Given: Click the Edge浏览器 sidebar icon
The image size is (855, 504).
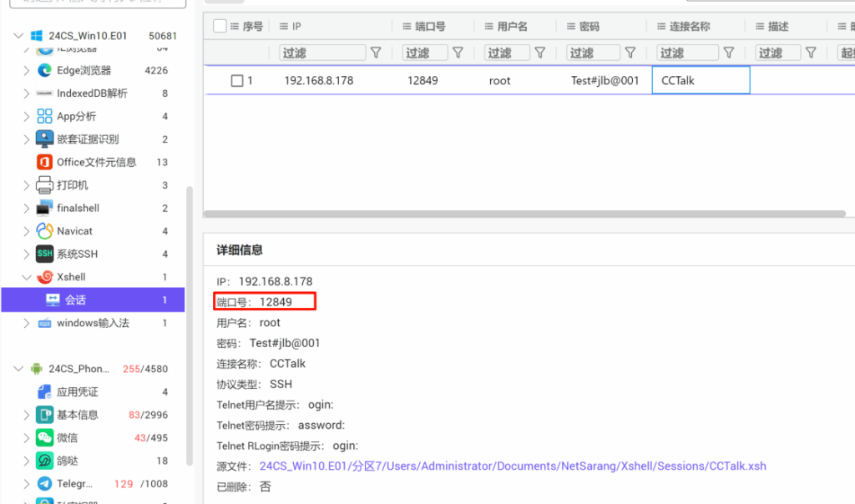Looking at the screenshot, I should pyautogui.click(x=43, y=70).
